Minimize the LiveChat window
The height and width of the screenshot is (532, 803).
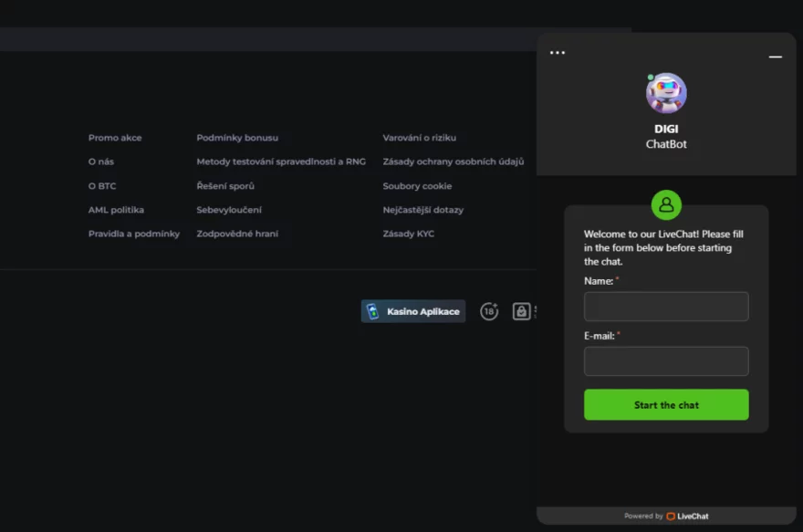[775, 57]
